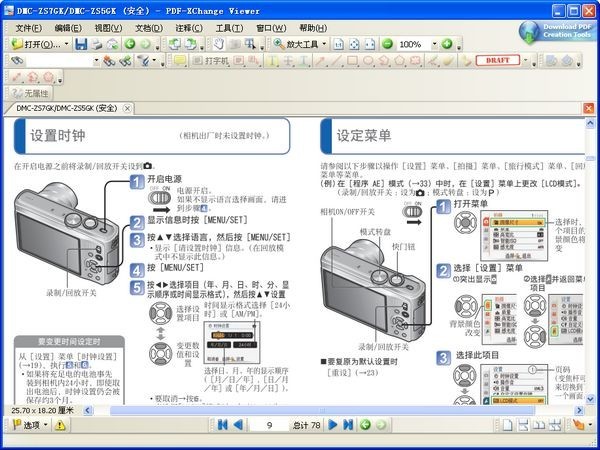
Task: Switch to continuous facing layout icon
Action: click(x=554, y=425)
